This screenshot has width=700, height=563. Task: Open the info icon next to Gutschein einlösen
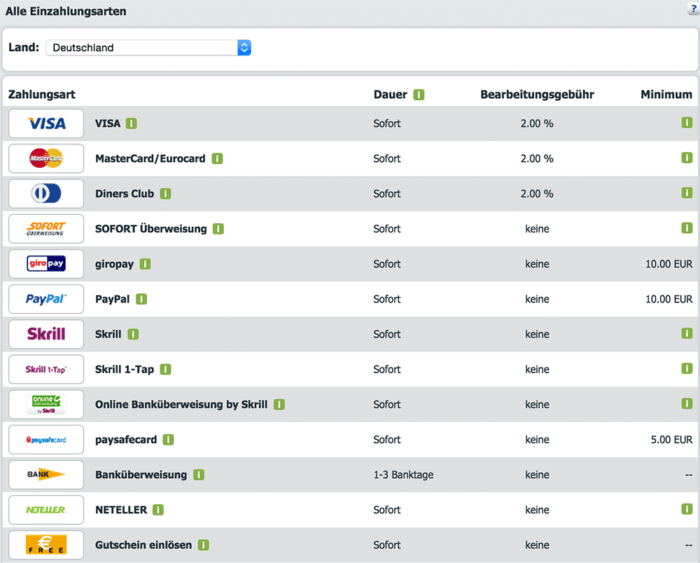[x=204, y=545]
